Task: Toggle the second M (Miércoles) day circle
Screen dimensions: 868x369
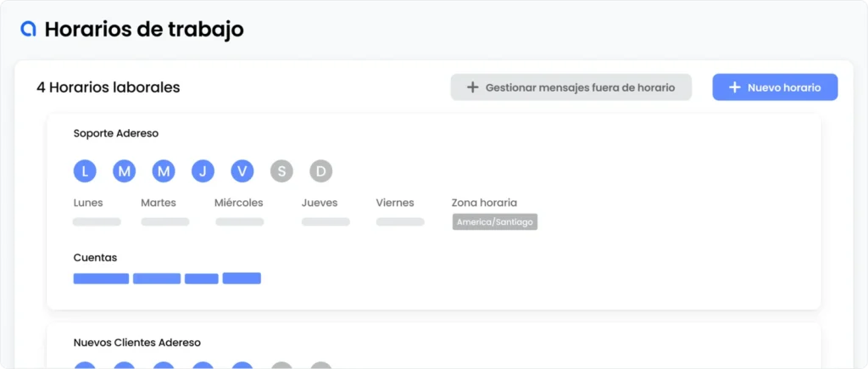Action: pos(164,171)
